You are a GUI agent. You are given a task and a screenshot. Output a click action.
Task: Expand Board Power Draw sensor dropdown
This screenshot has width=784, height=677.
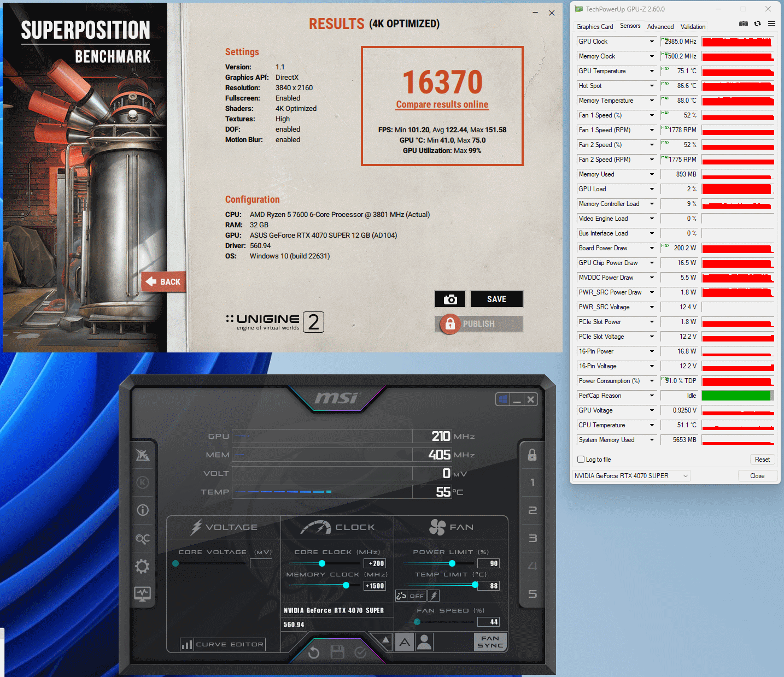pyautogui.click(x=652, y=248)
